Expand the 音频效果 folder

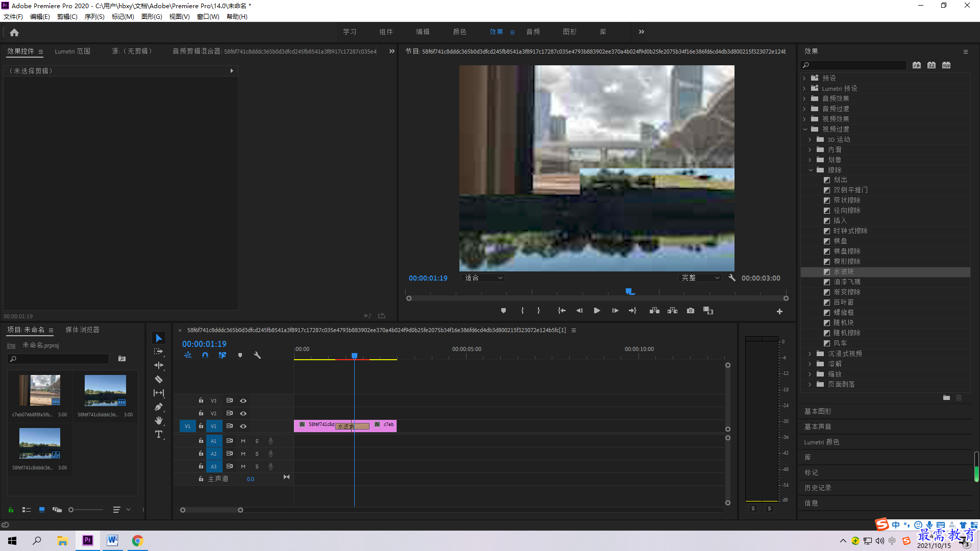804,98
